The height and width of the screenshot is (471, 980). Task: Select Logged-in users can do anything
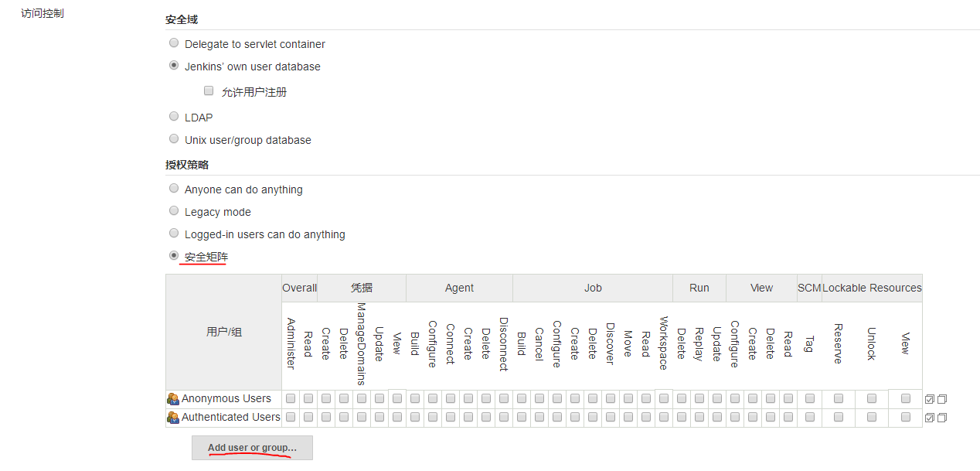point(174,234)
